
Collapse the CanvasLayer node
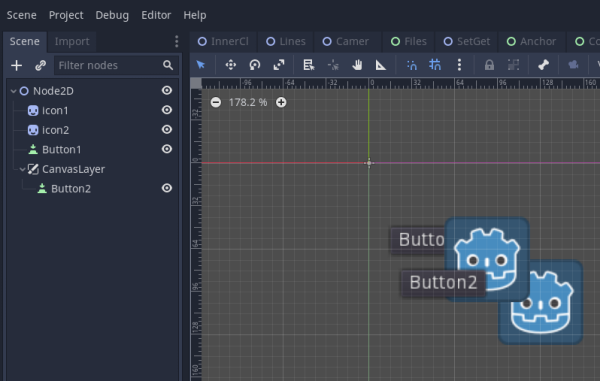click(x=23, y=169)
